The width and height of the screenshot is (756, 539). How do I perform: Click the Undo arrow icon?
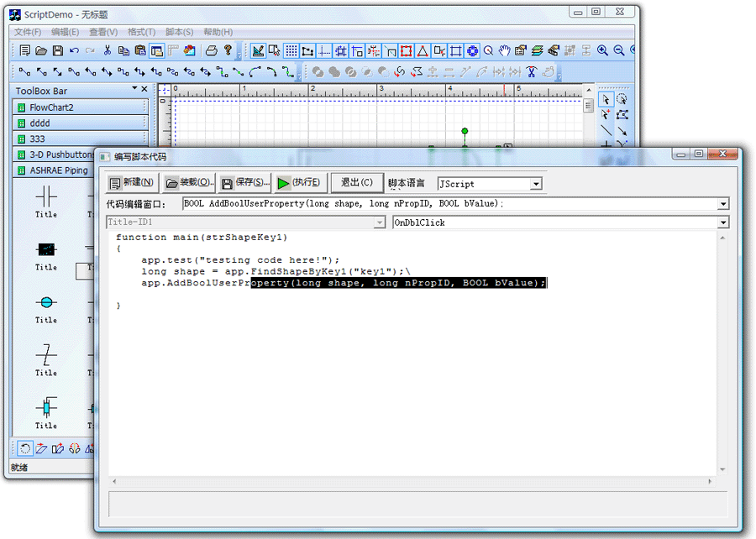(x=74, y=50)
